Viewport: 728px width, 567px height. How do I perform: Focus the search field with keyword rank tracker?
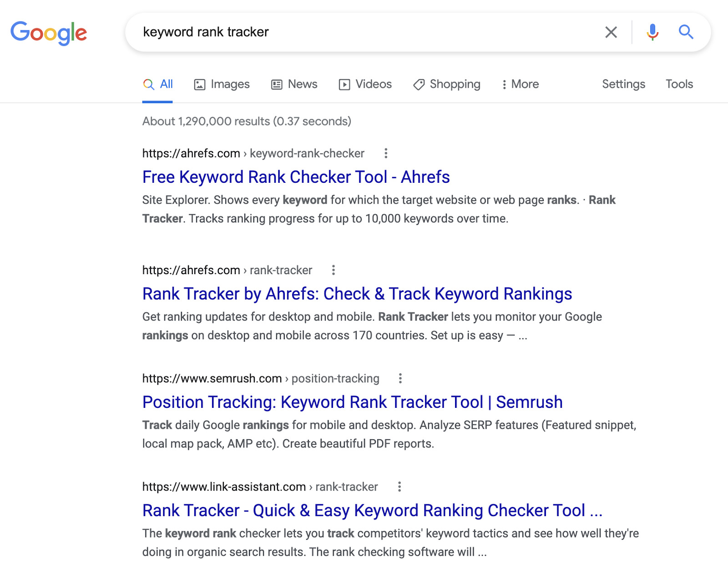pyautogui.click(x=364, y=32)
